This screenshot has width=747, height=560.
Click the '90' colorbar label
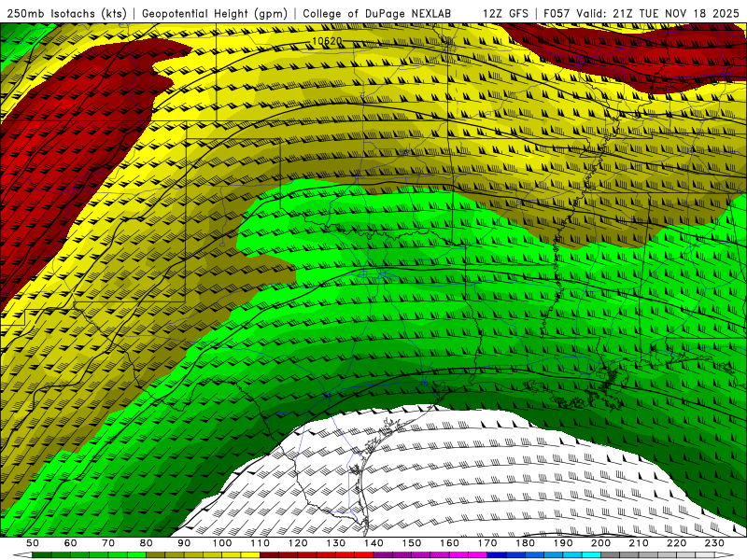tap(184, 543)
